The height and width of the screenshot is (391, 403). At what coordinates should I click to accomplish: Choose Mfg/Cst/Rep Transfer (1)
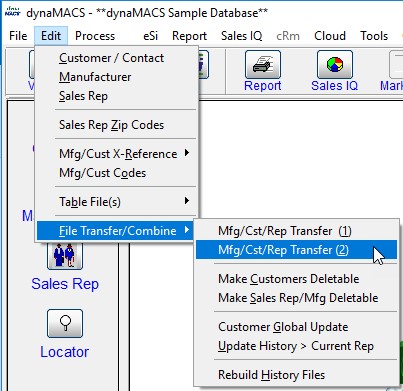tap(296, 231)
